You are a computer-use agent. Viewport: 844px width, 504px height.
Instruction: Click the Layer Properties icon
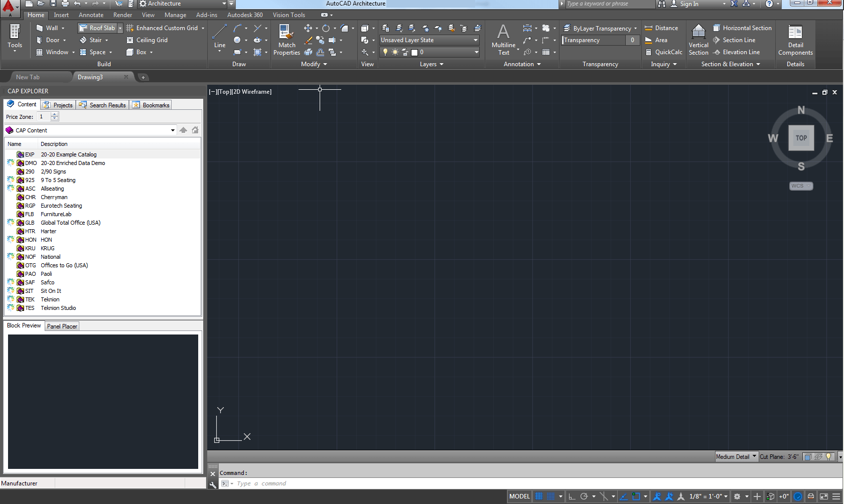(385, 28)
